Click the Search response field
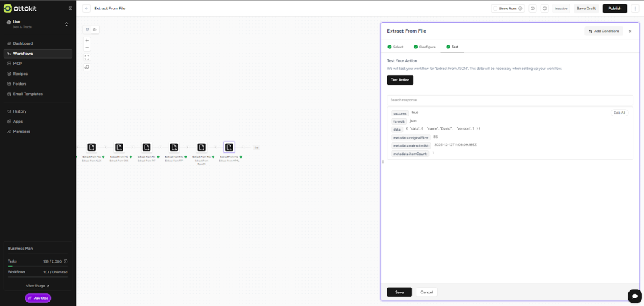The width and height of the screenshot is (644, 306). click(509, 100)
